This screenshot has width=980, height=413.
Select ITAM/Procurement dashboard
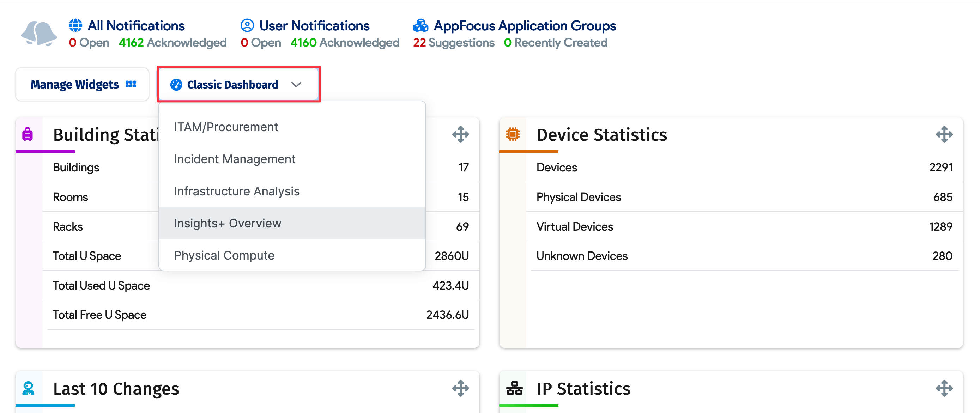click(x=226, y=127)
